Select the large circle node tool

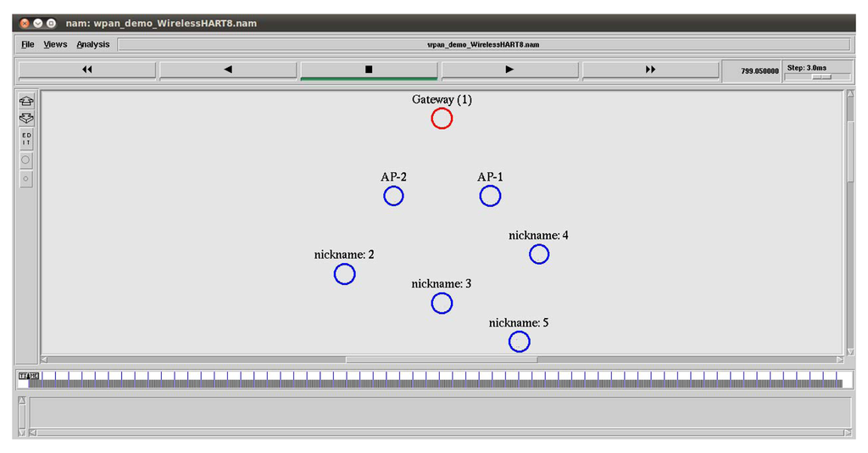pos(26,160)
